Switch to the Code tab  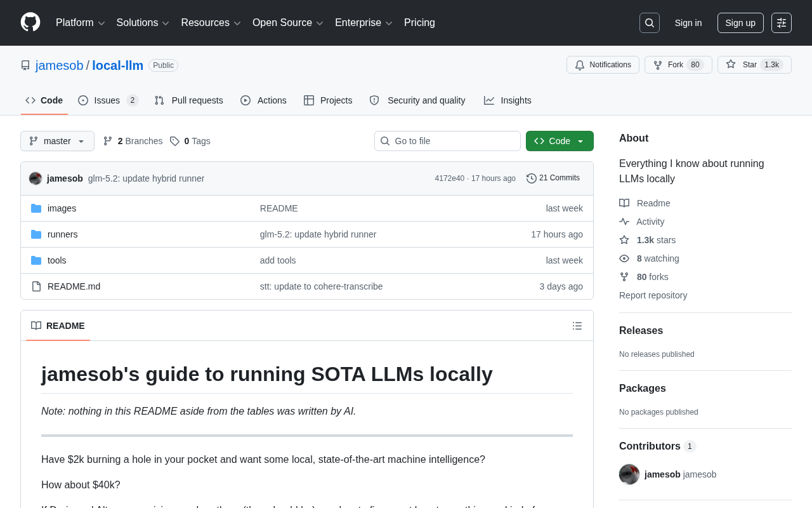tap(44, 100)
